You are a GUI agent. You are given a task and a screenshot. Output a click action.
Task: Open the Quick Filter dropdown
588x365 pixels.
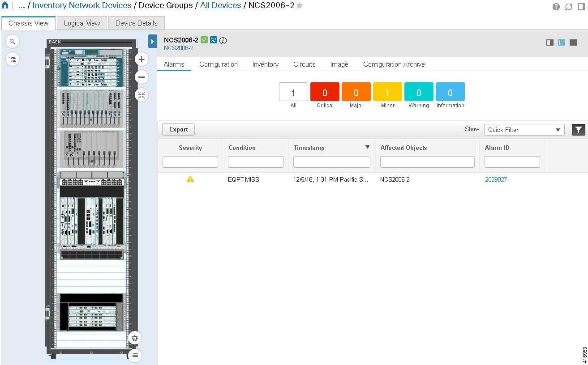[524, 129]
